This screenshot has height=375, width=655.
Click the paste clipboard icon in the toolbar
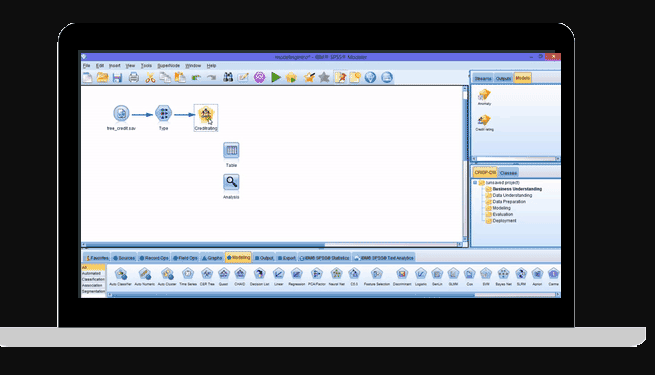click(180, 77)
